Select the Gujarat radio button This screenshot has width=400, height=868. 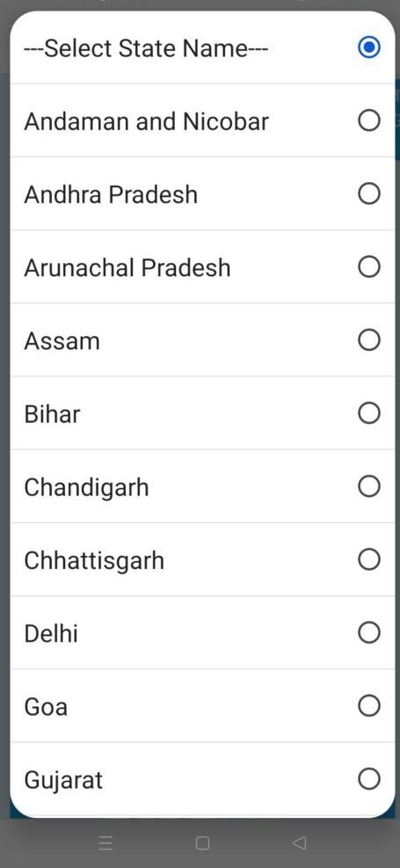coord(369,779)
